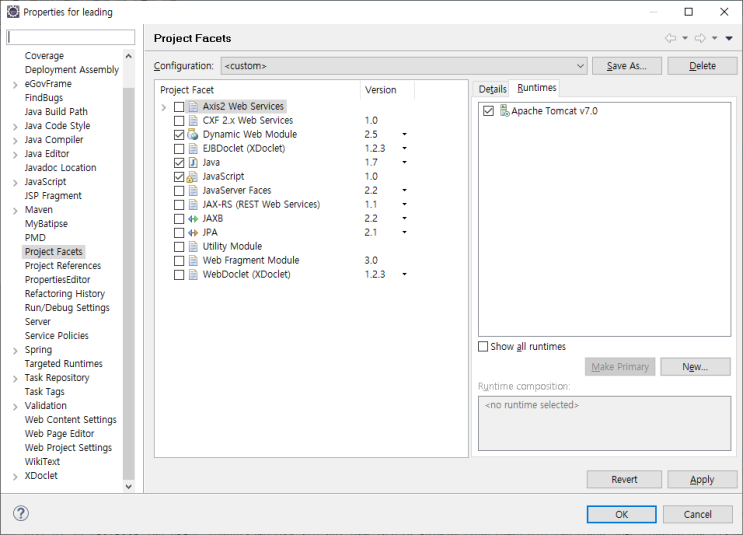
Task: Click the back navigation arrow
Action: pyautogui.click(x=670, y=38)
